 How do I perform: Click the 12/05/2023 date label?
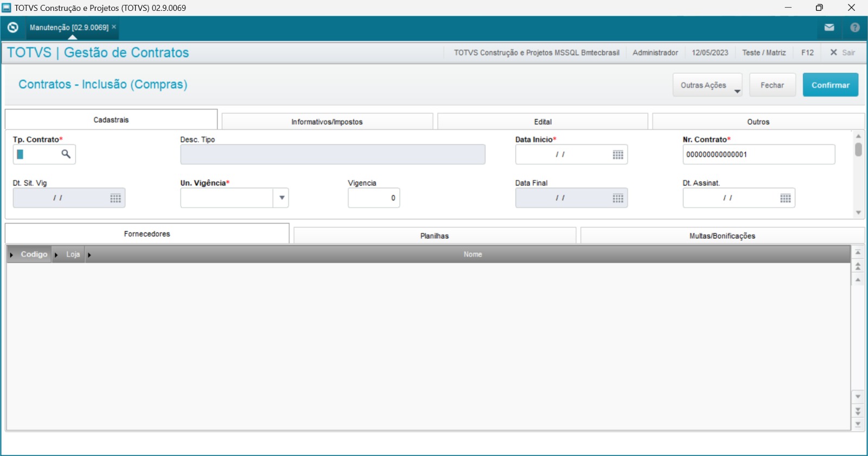pos(710,53)
